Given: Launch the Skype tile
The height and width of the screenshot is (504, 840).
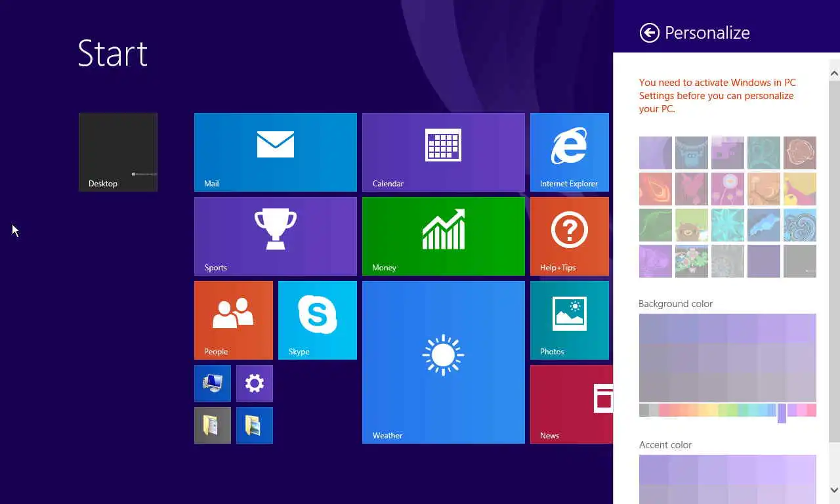Looking at the screenshot, I should [318, 320].
